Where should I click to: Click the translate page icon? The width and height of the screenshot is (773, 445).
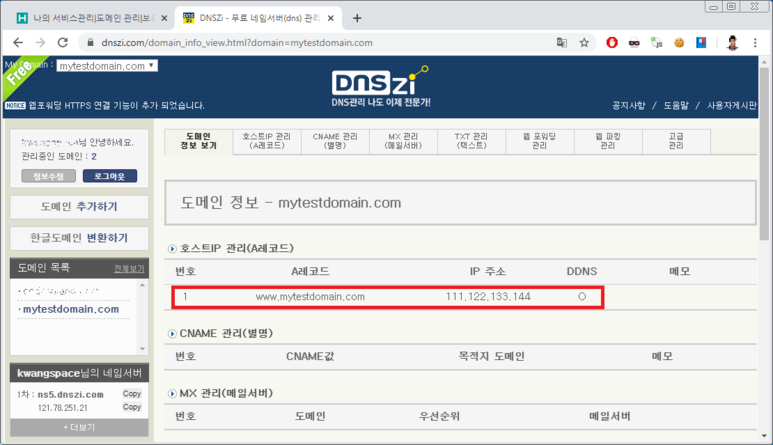562,43
